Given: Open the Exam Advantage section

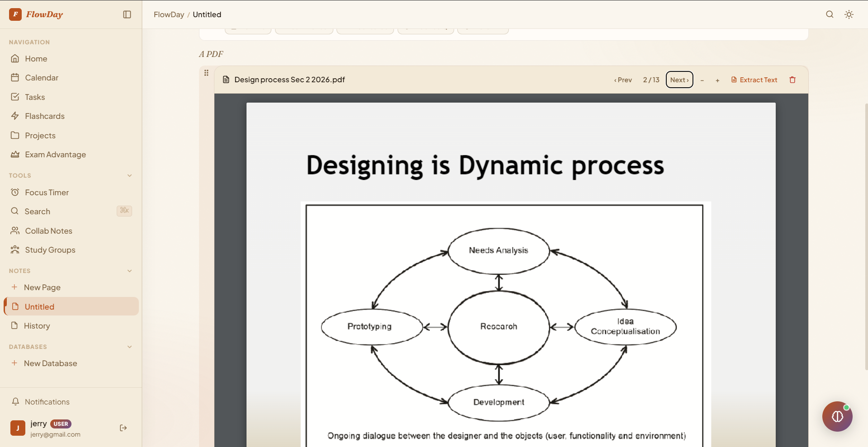Looking at the screenshot, I should pos(55,154).
